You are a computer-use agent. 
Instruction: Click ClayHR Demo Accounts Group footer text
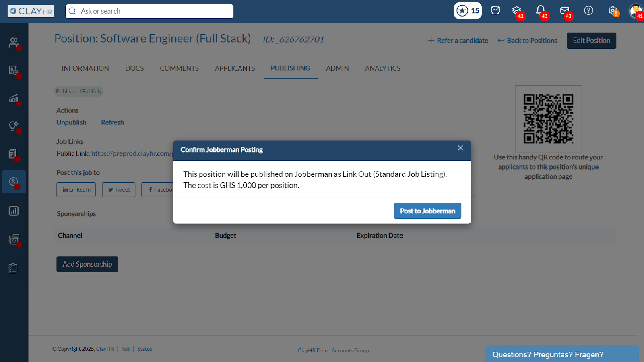tap(333, 351)
